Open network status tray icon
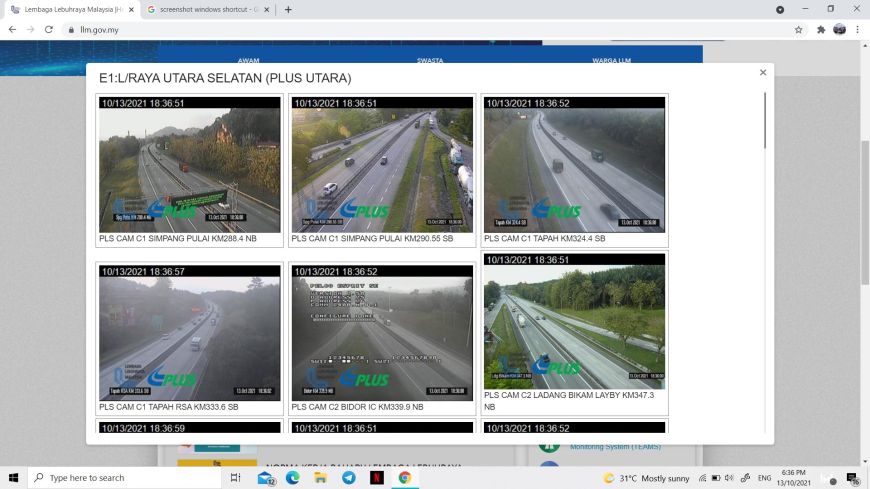 tap(702, 478)
